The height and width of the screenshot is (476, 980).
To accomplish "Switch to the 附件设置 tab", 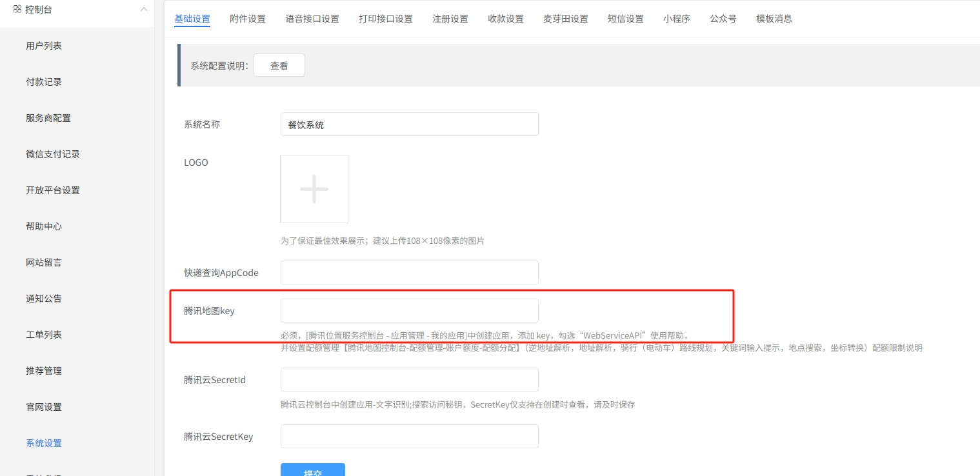I will [248, 19].
